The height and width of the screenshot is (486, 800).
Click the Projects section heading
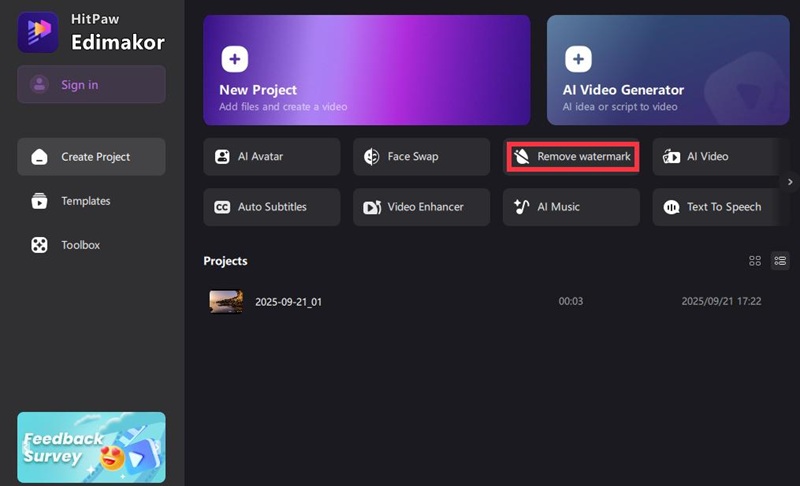click(226, 261)
